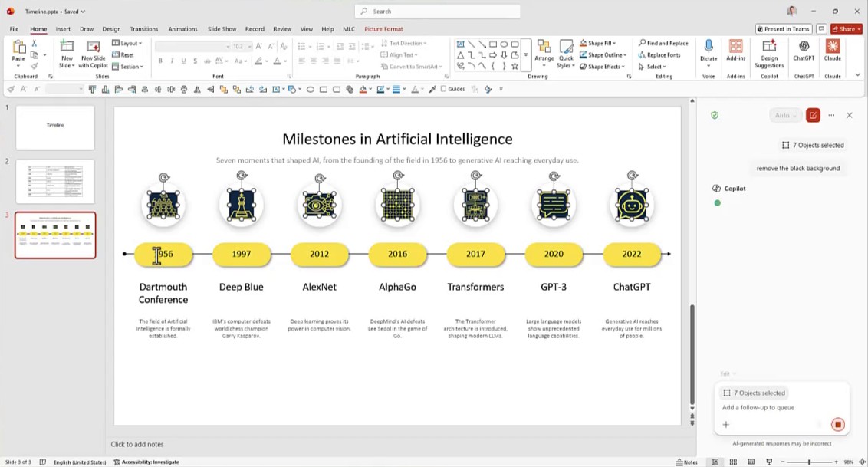Toggle text Shadow formatting
The image size is (868, 467).
point(196,61)
